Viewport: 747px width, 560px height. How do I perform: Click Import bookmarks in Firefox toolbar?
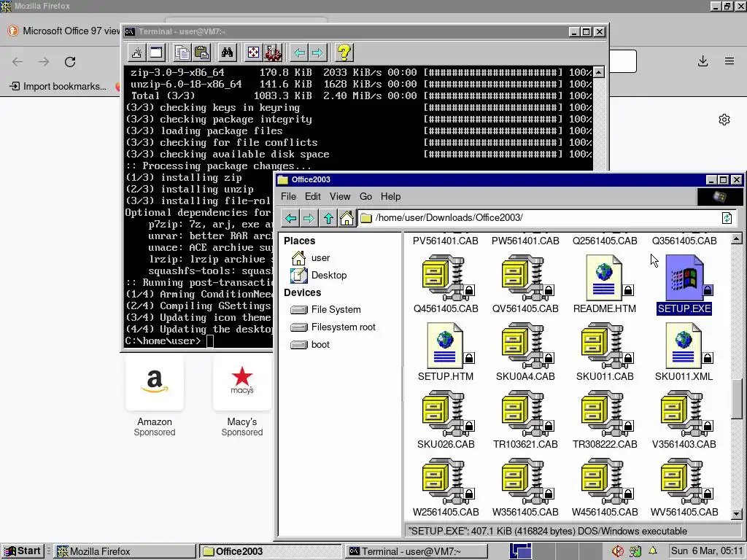click(58, 86)
